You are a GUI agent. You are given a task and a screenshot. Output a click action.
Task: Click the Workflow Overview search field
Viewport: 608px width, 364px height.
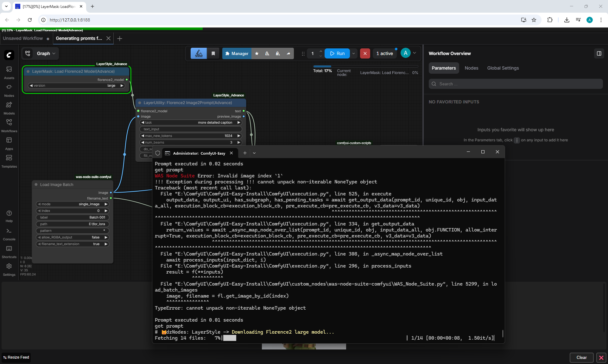coord(516,84)
